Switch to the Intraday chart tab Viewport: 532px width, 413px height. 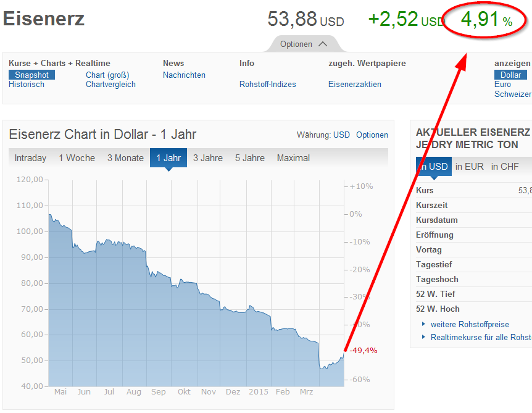coord(30,158)
